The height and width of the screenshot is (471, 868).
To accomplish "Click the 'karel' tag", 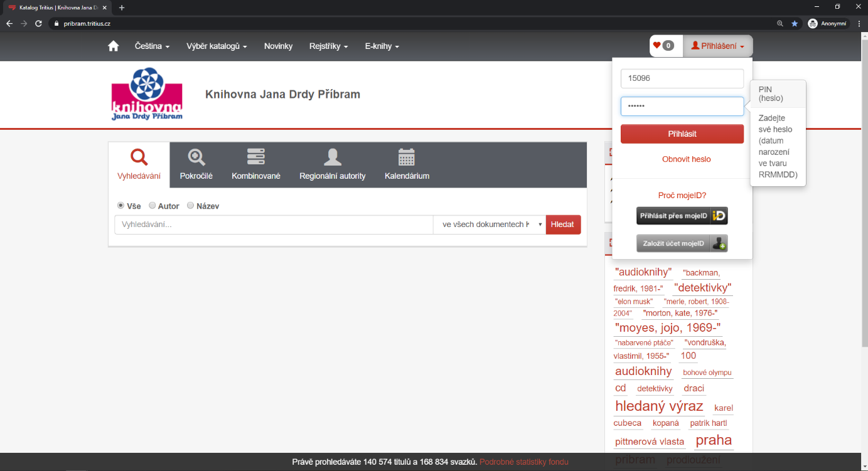I will (724, 408).
